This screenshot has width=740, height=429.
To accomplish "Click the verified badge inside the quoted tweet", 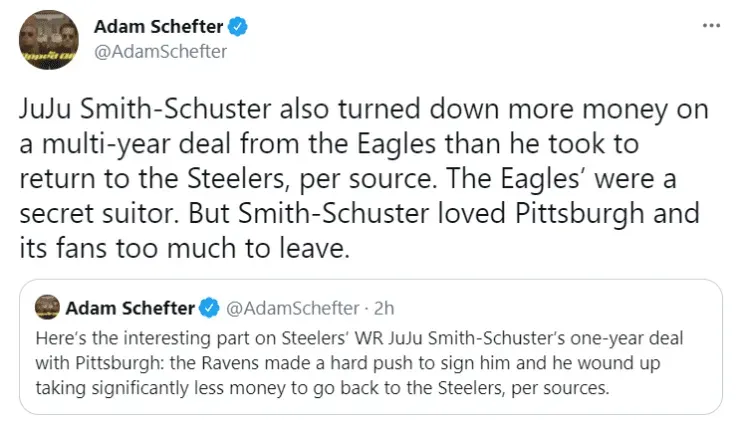I will (x=210, y=305).
